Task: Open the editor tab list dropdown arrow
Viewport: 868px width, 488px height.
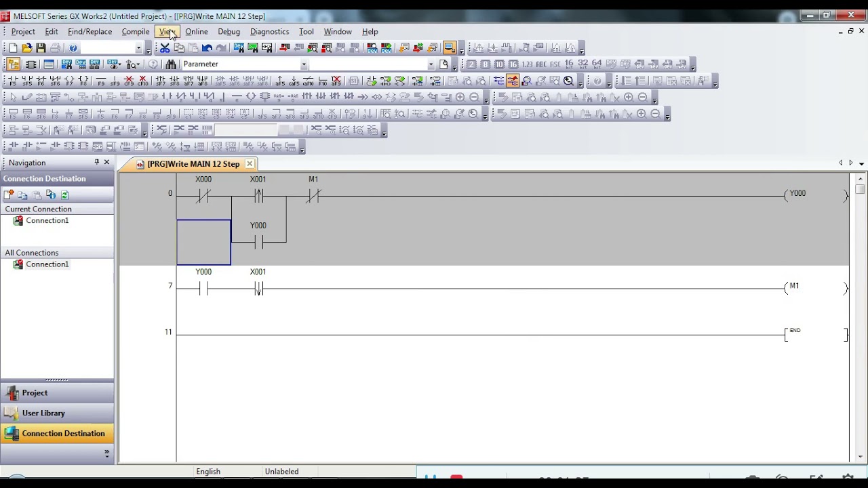Action: (x=861, y=163)
